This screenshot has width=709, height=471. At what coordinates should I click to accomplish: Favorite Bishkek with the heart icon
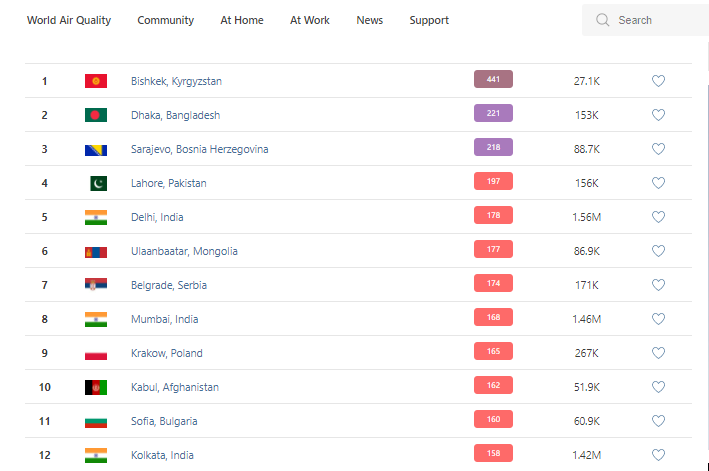click(658, 81)
